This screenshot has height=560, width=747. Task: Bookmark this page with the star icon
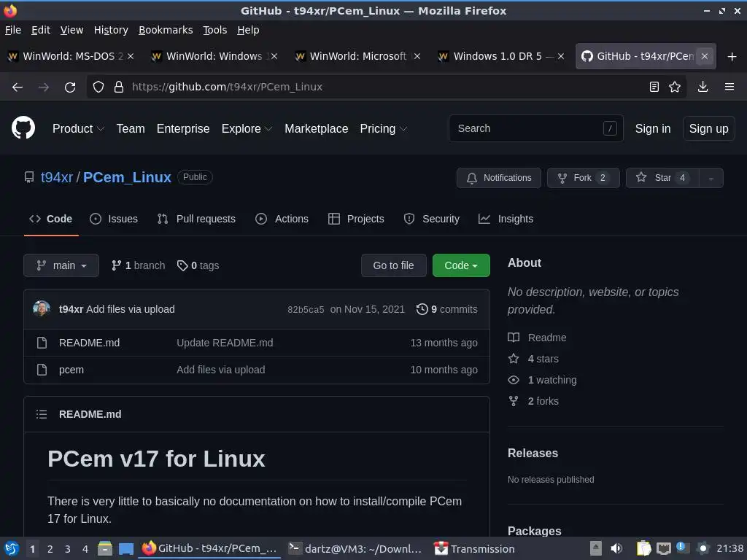pyautogui.click(x=675, y=87)
